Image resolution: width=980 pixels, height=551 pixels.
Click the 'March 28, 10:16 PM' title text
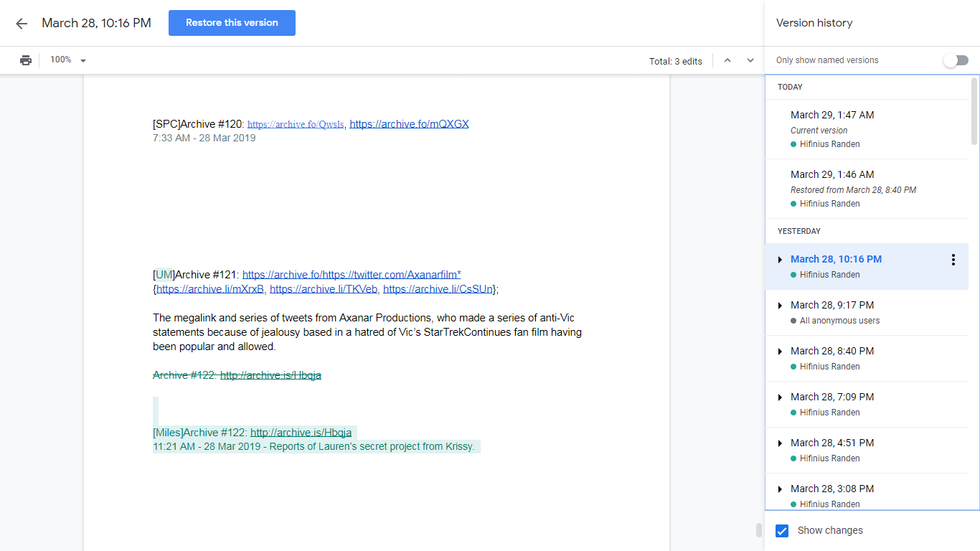point(96,23)
